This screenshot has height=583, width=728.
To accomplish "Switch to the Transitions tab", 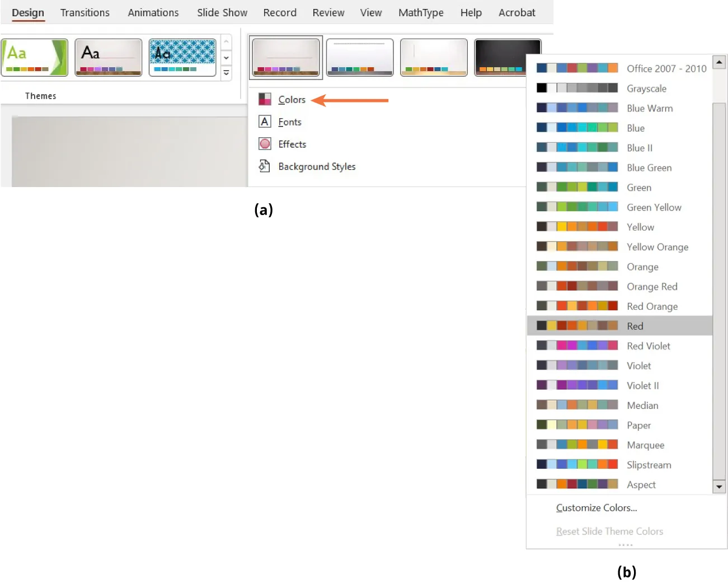I will point(84,12).
